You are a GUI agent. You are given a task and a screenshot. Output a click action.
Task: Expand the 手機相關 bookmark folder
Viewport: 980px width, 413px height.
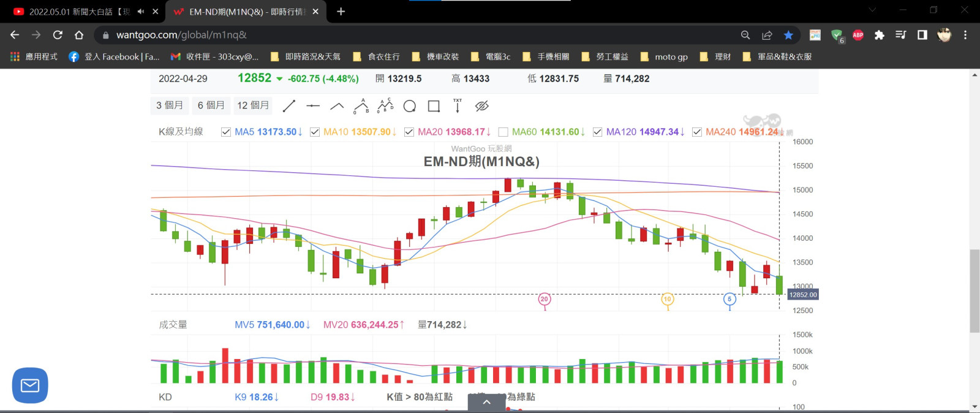point(546,56)
